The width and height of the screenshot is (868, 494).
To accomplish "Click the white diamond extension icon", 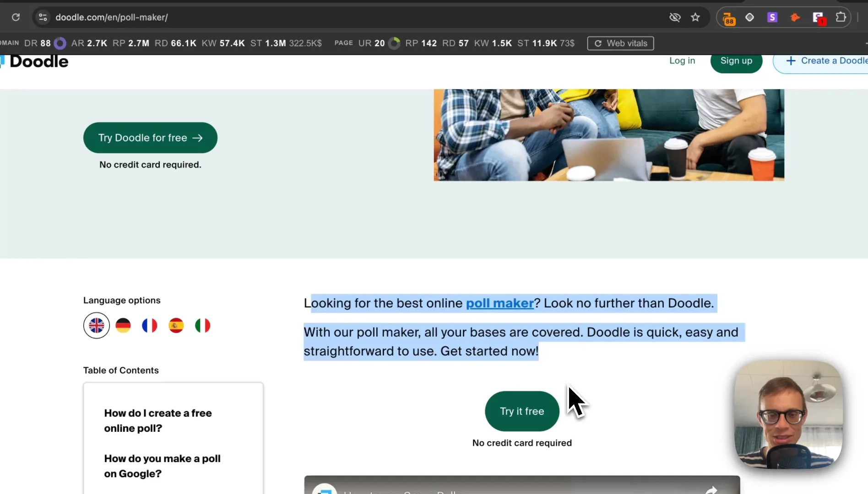I will click(749, 17).
